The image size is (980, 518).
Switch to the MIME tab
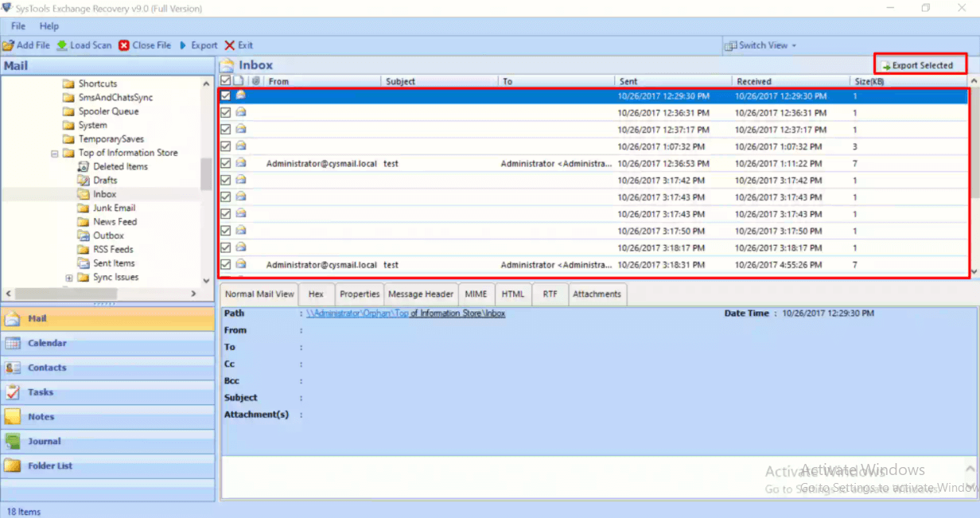[x=476, y=294]
